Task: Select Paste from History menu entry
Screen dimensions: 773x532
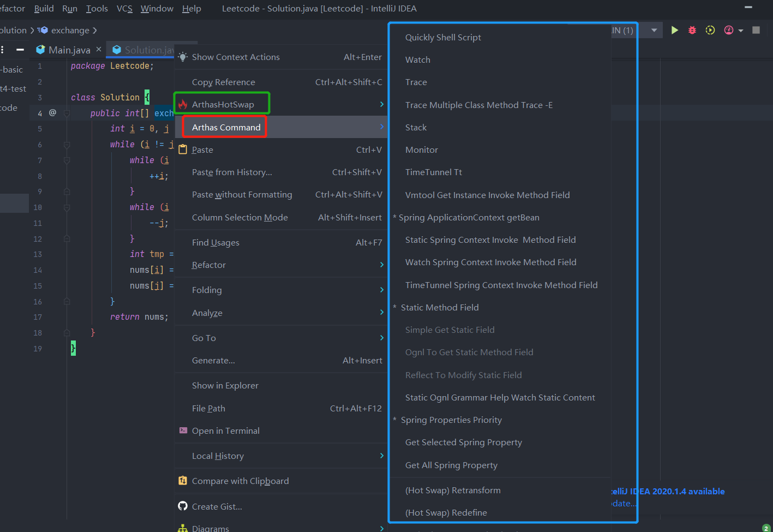Action: coord(281,172)
